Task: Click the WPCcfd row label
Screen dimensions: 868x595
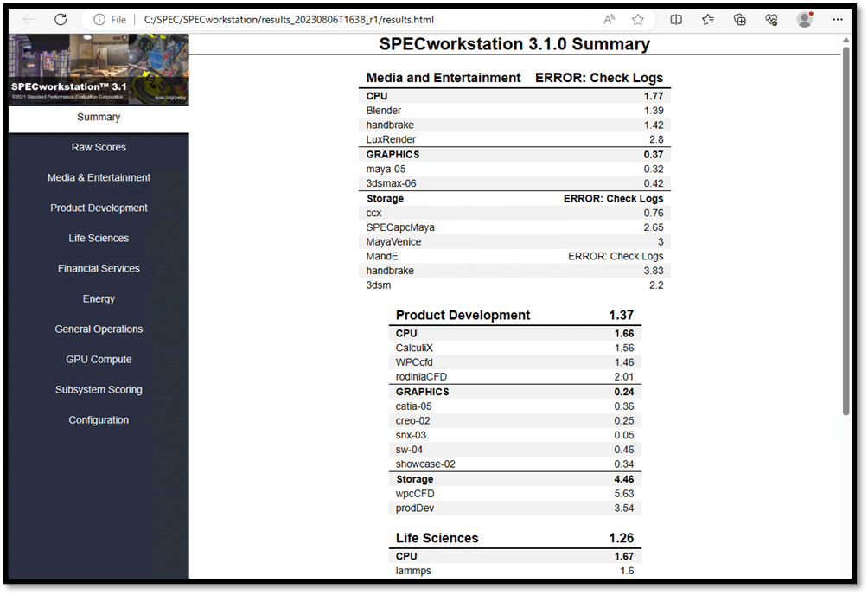Action: tap(414, 362)
